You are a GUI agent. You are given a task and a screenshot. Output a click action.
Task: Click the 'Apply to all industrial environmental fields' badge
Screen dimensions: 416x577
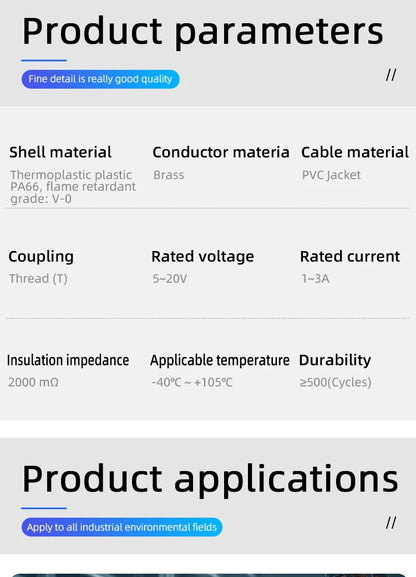pyautogui.click(x=122, y=527)
